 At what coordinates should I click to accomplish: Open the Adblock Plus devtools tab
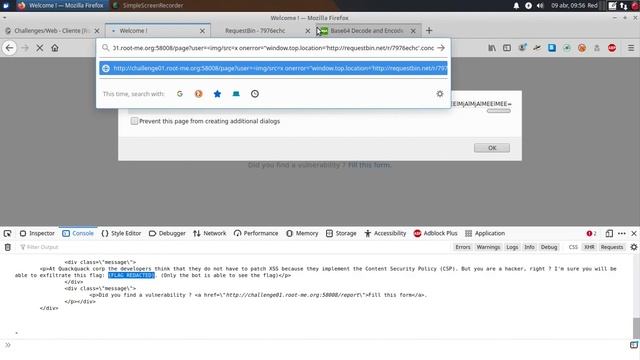tap(436, 233)
